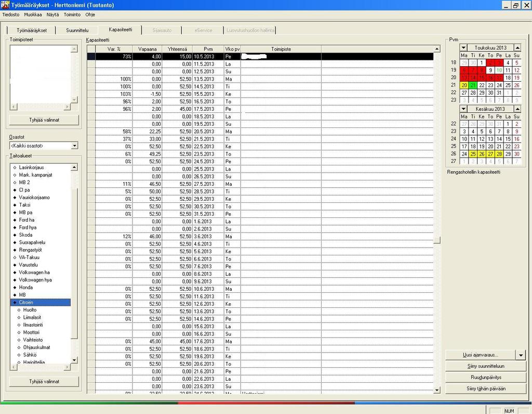Switch to the Työmääräykset tab

pos(32,30)
